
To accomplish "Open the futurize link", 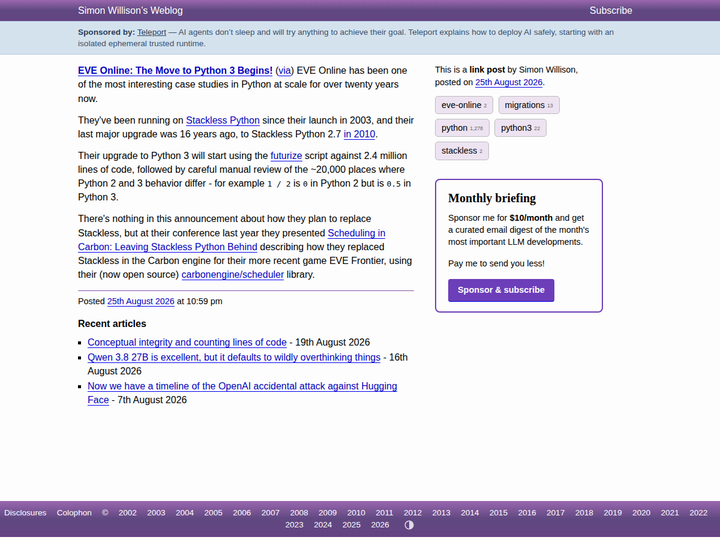I will (x=286, y=156).
